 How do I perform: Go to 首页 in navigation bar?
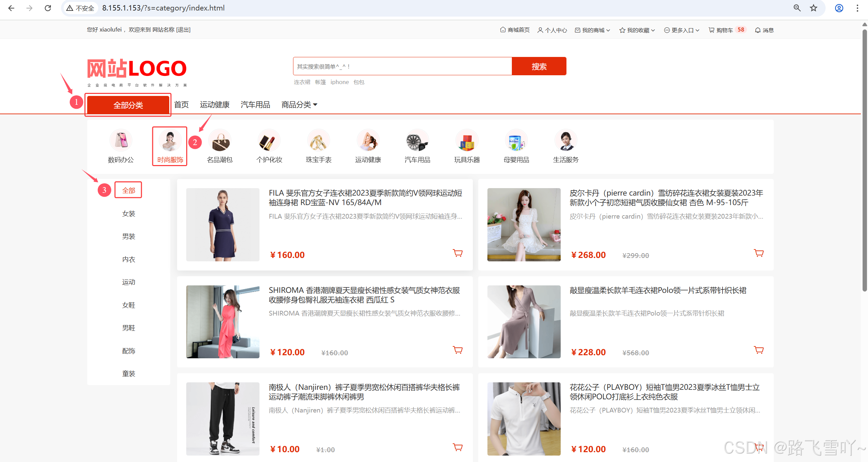181,105
